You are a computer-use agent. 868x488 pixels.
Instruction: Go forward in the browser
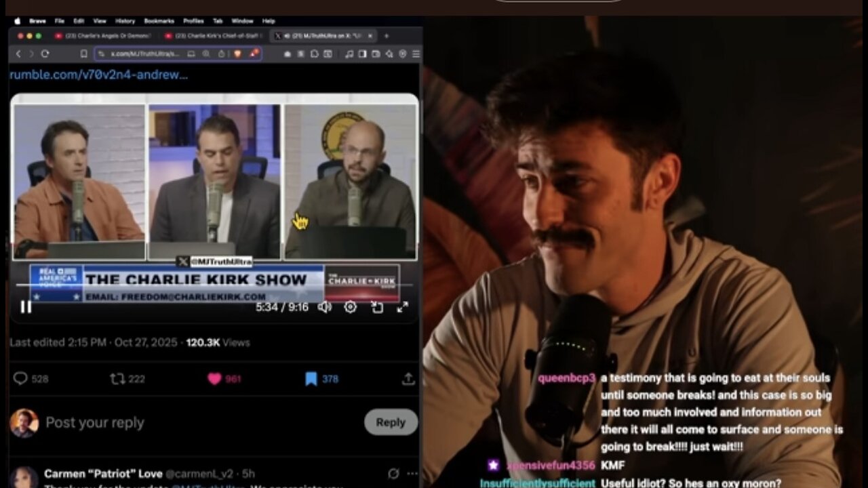point(31,54)
